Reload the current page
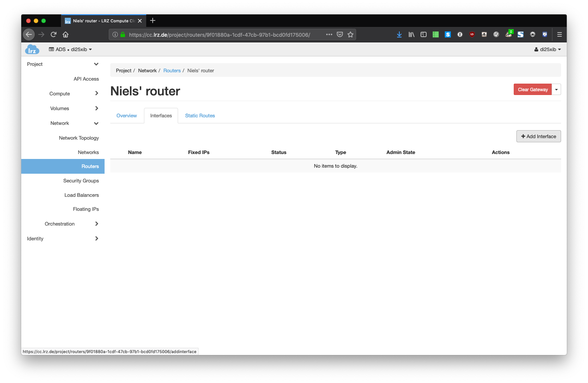 53,34
